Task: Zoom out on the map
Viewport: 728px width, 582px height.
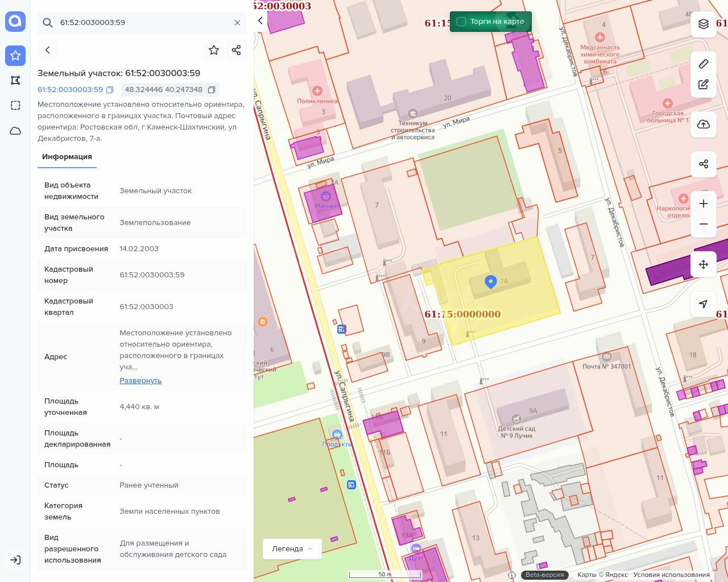Action: pos(704,224)
